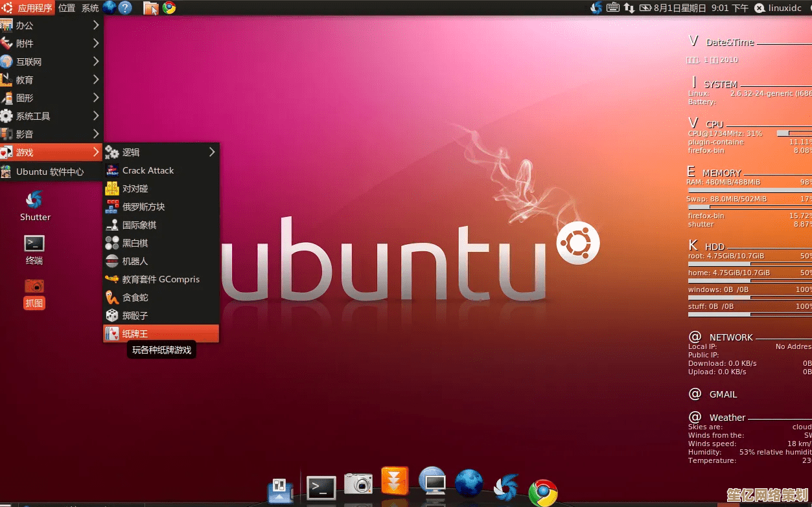Open the Chrome icon in the bottom dock
Viewport: 812px width, 507px height.
pyautogui.click(x=542, y=491)
